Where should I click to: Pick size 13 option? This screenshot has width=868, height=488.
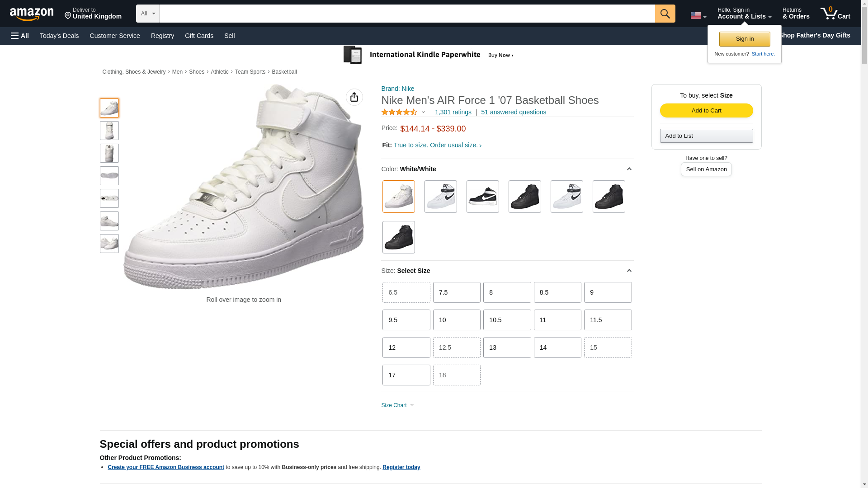pos(507,347)
